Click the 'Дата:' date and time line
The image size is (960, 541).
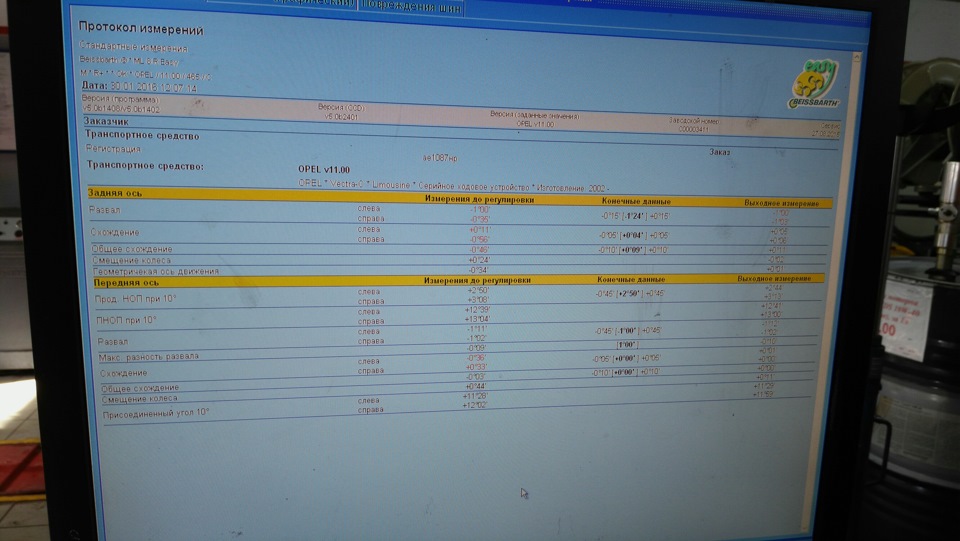(x=138, y=88)
